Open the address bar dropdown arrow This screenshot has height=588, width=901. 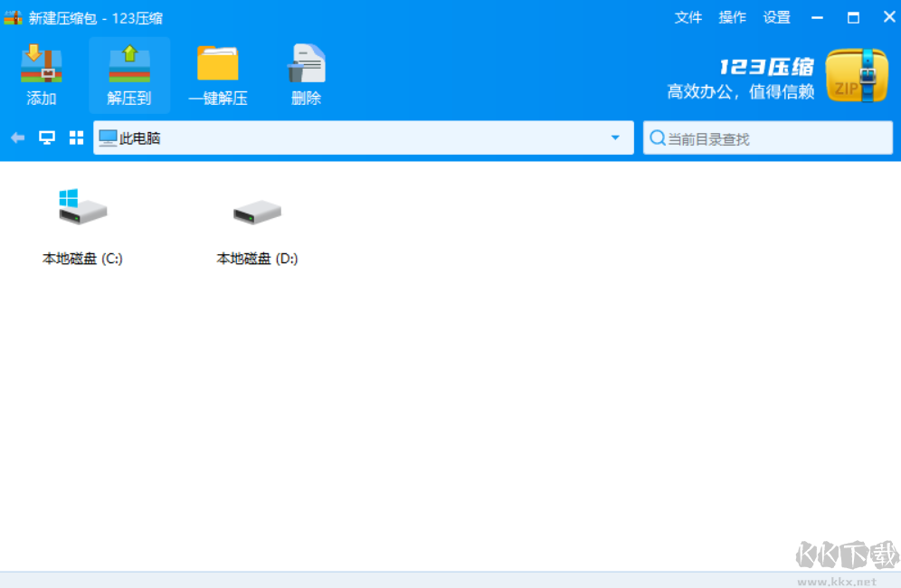click(x=617, y=138)
